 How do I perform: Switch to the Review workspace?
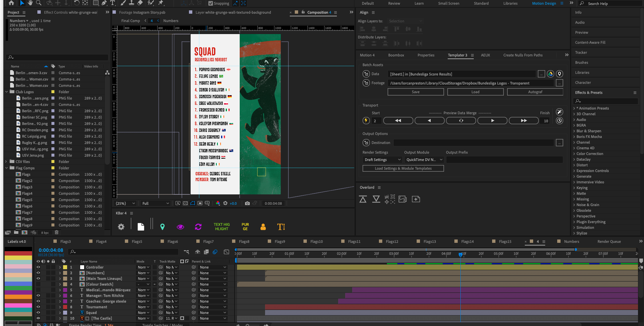pos(394,3)
